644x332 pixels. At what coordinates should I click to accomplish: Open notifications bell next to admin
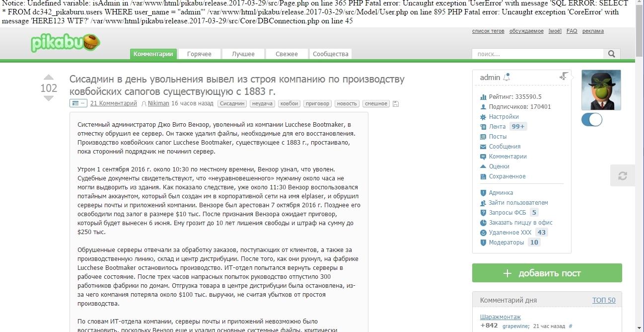[x=506, y=78]
